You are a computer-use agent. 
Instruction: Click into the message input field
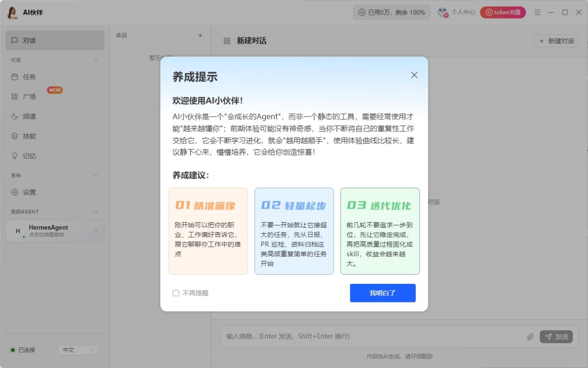click(x=374, y=336)
